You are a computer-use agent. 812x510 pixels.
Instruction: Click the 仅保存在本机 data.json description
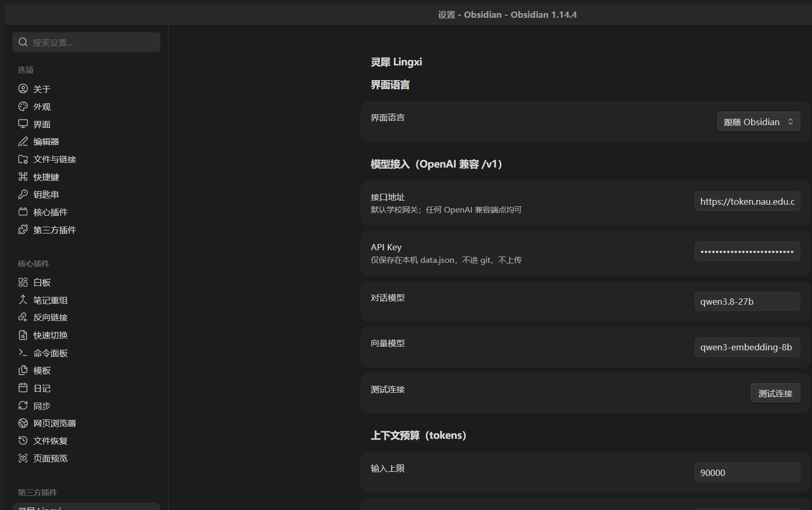pyautogui.click(x=446, y=260)
